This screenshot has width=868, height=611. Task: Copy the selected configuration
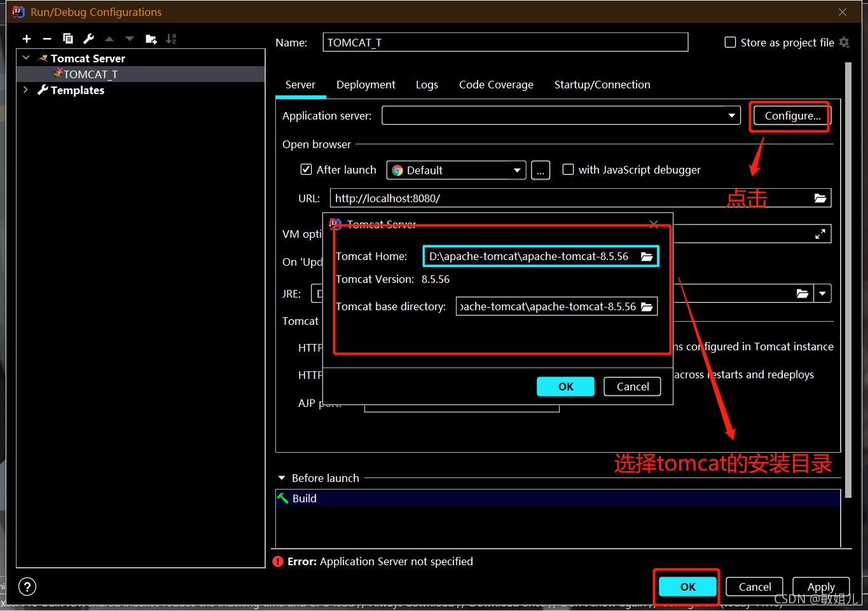point(68,39)
